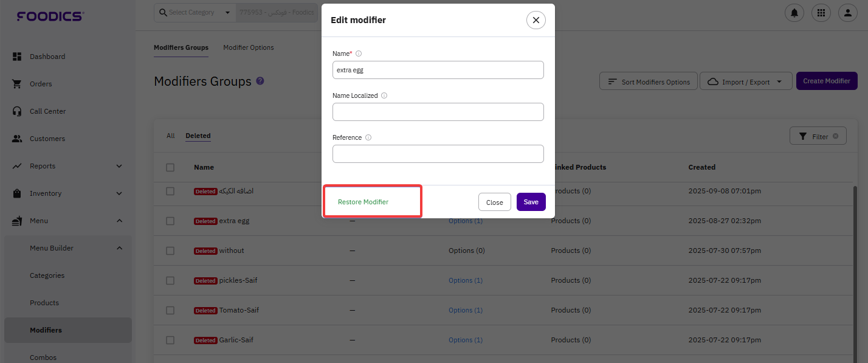Close the Edit modifier dialog with X
This screenshot has height=363, width=868.
coord(536,20)
